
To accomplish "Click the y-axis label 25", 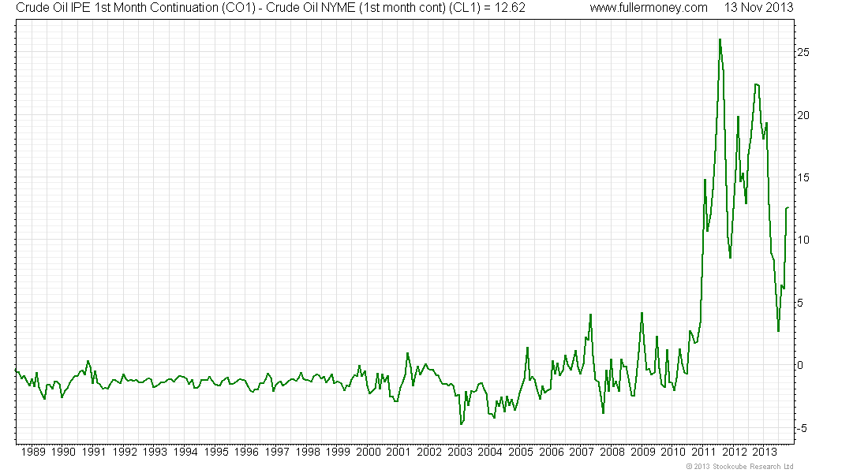I will point(803,52).
